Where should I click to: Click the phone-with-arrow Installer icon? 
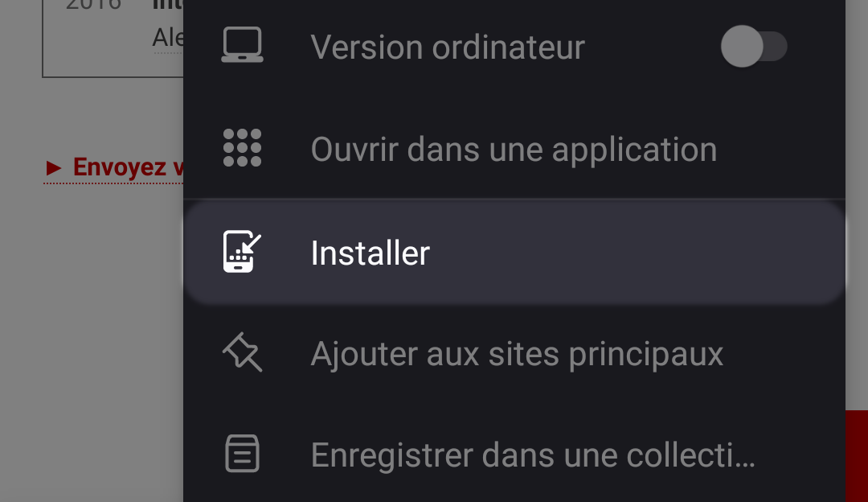coord(241,251)
